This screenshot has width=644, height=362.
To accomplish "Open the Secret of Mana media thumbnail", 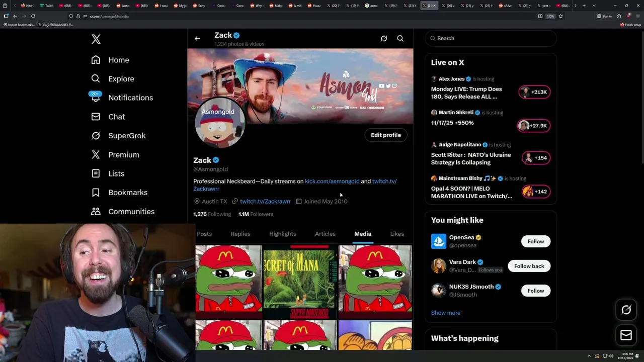I will click(x=300, y=282).
